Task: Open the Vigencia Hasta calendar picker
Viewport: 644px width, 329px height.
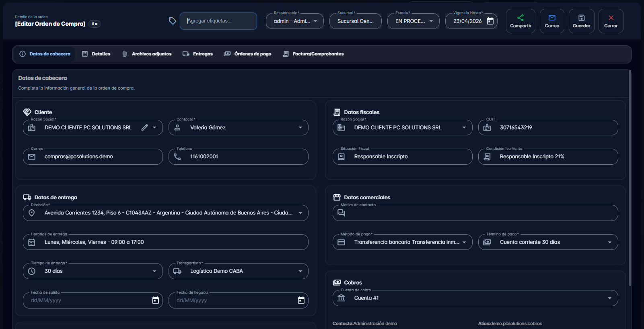Action: pos(490,21)
